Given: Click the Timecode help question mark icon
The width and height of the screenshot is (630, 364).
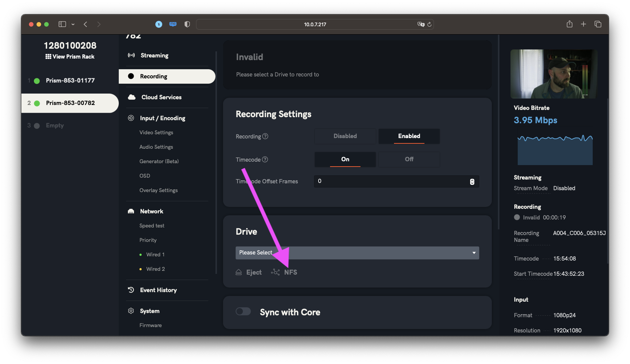Looking at the screenshot, I should pos(265,159).
